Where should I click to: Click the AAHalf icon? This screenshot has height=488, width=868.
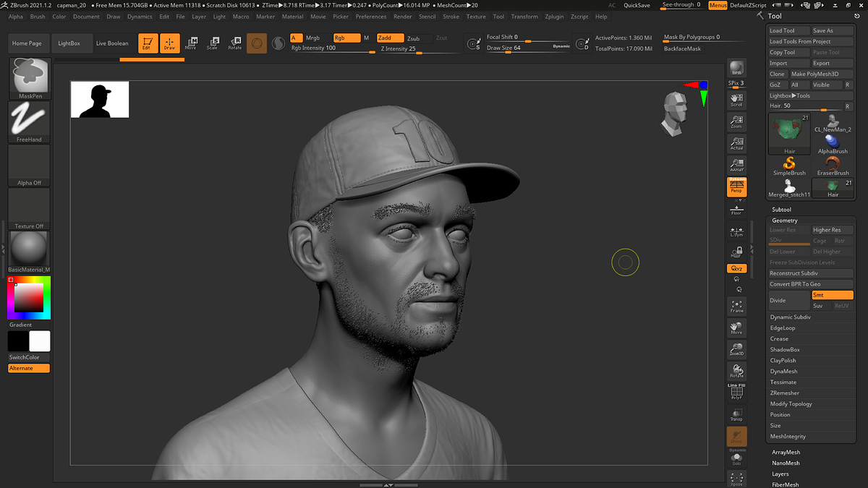coord(736,166)
